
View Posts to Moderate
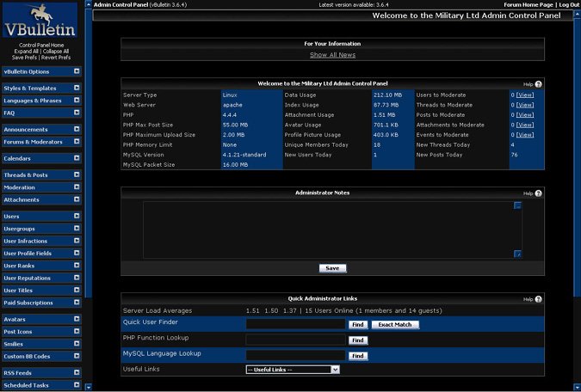(x=525, y=115)
